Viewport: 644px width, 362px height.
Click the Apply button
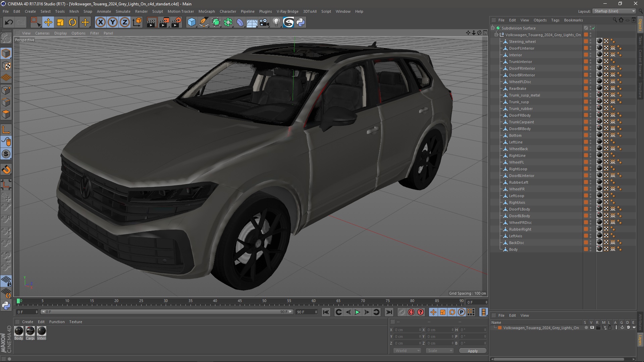point(473,351)
